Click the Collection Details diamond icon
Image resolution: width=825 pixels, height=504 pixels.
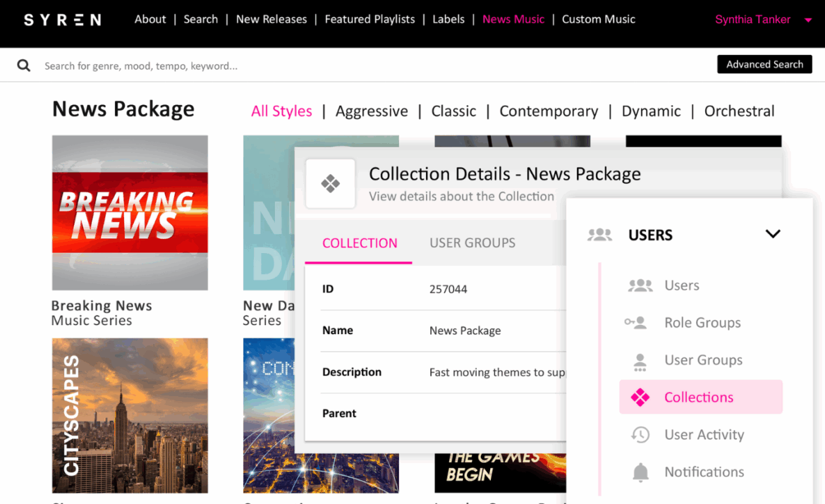[330, 183]
